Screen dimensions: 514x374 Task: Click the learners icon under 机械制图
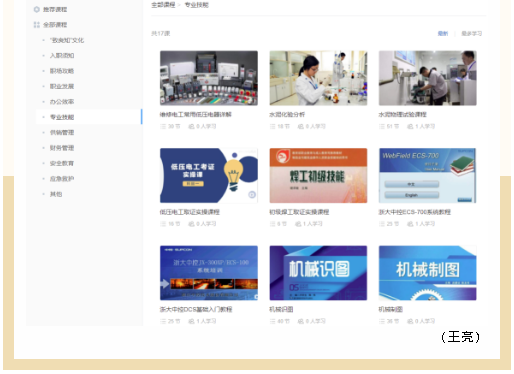(x=410, y=321)
